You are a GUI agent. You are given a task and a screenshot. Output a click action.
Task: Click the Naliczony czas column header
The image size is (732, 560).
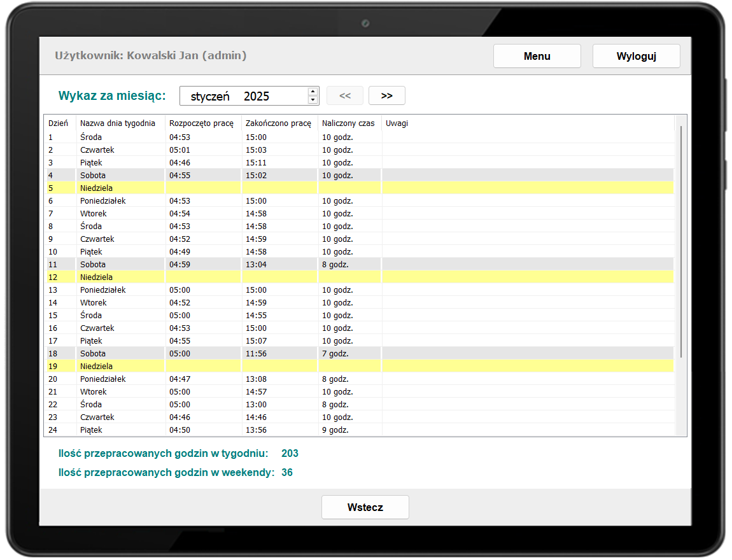coord(348,123)
